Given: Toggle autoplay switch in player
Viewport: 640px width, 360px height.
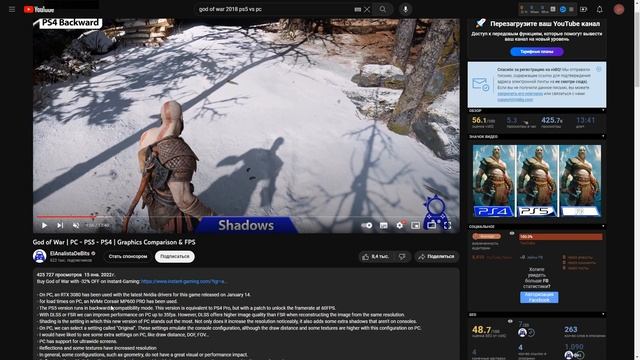Looking at the screenshot, I should [367, 225].
